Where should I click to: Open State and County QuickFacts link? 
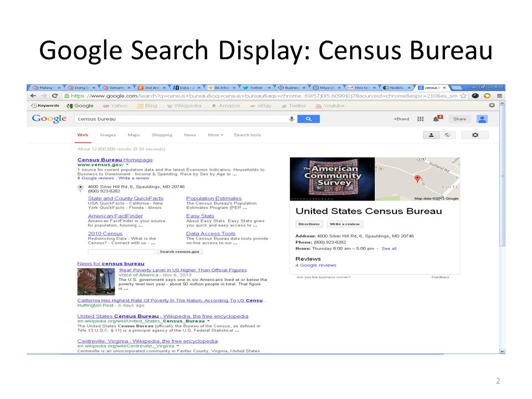tap(126, 198)
